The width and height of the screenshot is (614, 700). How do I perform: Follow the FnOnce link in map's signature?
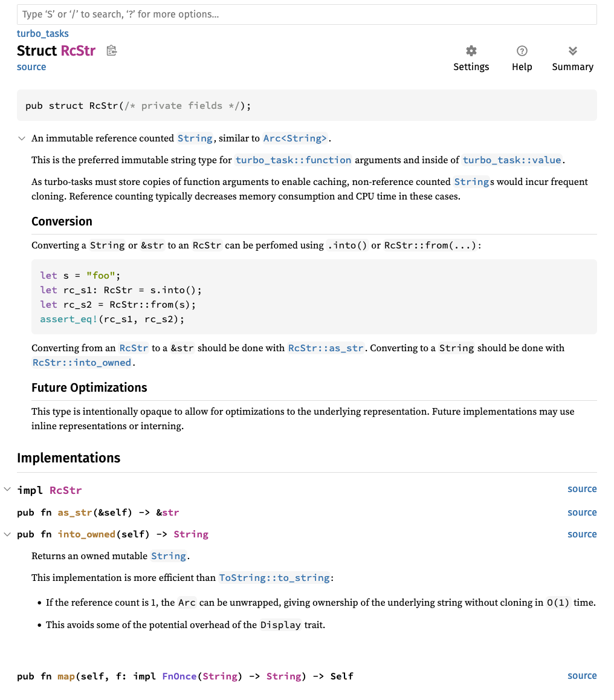click(179, 676)
